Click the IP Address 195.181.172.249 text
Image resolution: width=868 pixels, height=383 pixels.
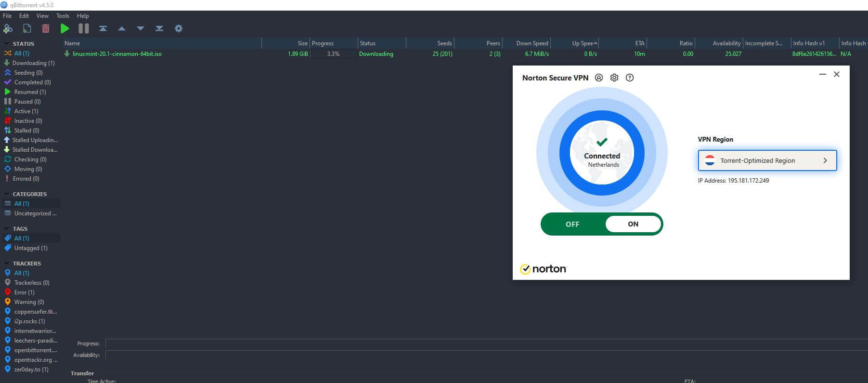coord(733,181)
